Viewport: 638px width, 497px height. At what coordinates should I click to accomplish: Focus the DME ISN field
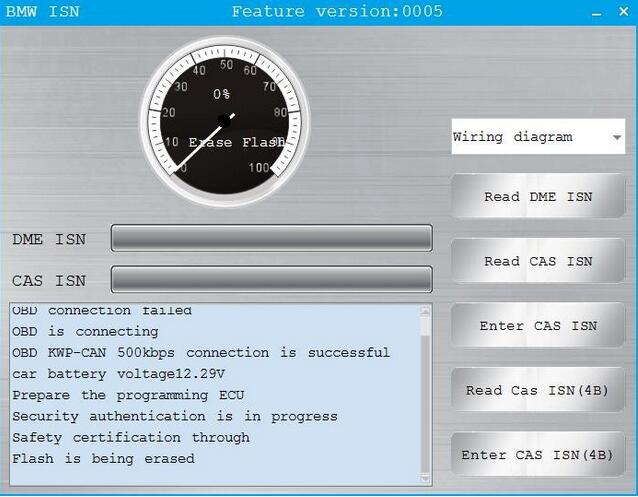(x=271, y=238)
